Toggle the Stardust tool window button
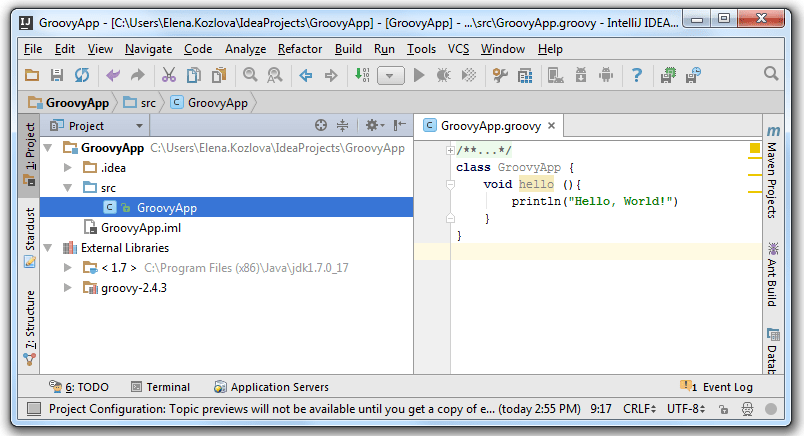This screenshot has height=436, width=804. pyautogui.click(x=30, y=237)
